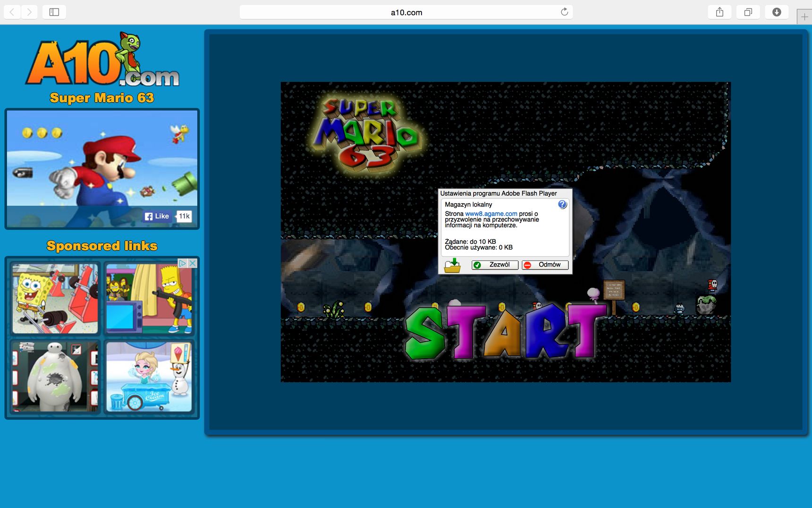812x508 pixels.
Task: Click the Facebook Like button
Action: (x=157, y=216)
